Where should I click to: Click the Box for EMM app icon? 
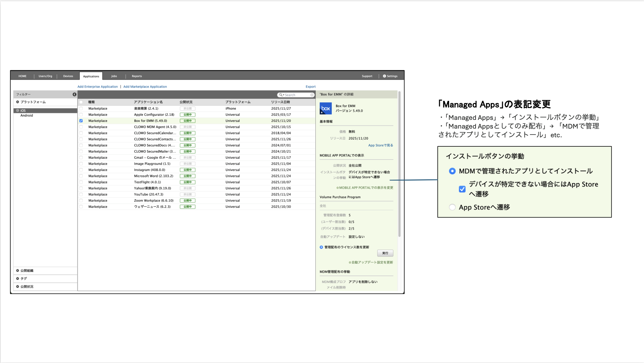point(325,108)
